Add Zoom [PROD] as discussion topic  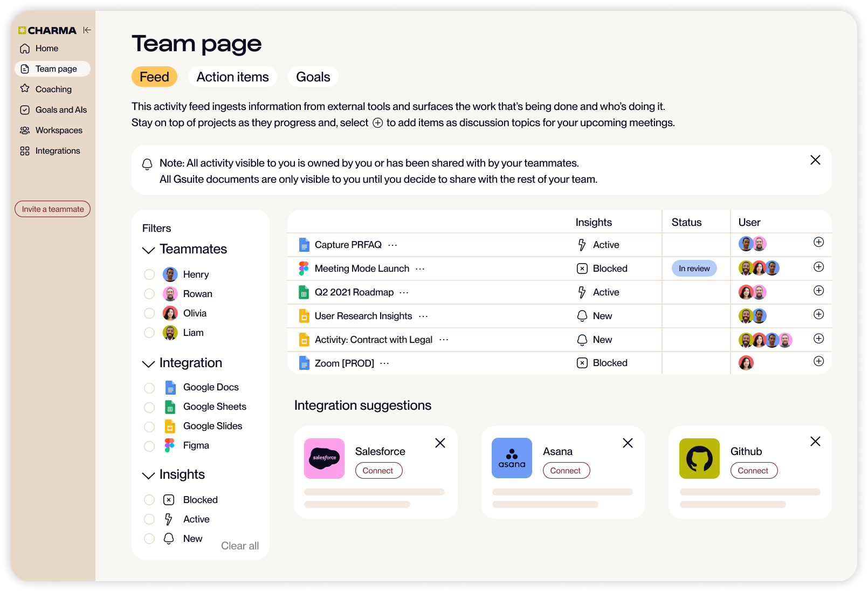pyautogui.click(x=818, y=361)
